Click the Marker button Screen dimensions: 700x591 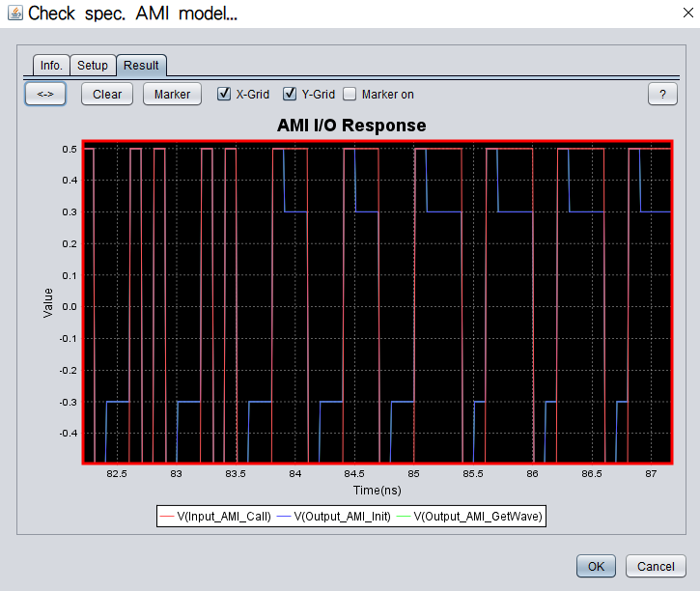(172, 95)
